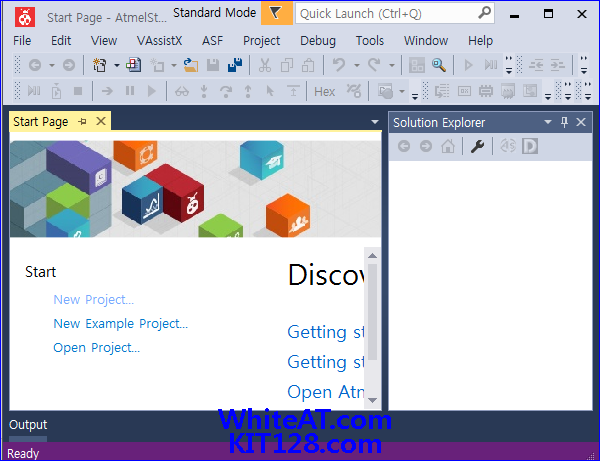Click the Break All pause icon

[x=130, y=91]
